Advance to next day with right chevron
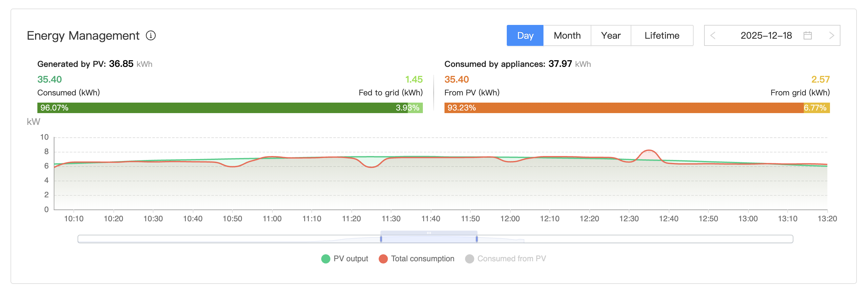Screen dimensions: 868x297 tap(832, 35)
